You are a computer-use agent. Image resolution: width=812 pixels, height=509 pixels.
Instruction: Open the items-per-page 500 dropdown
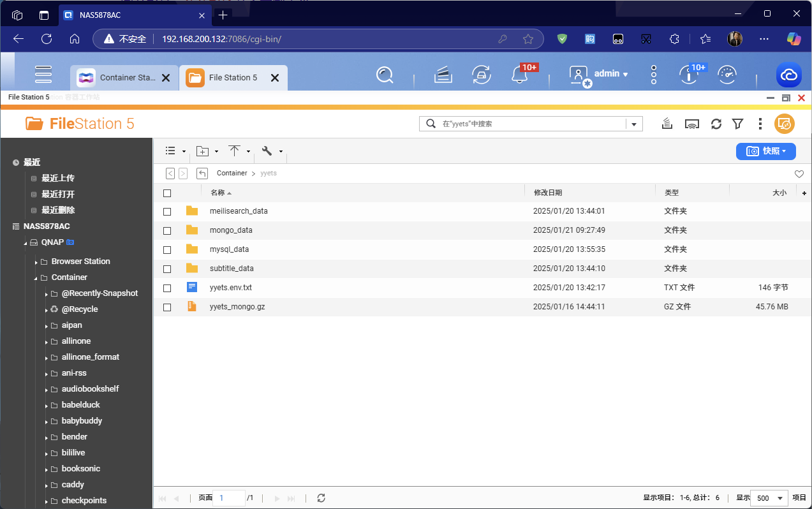[x=769, y=498]
